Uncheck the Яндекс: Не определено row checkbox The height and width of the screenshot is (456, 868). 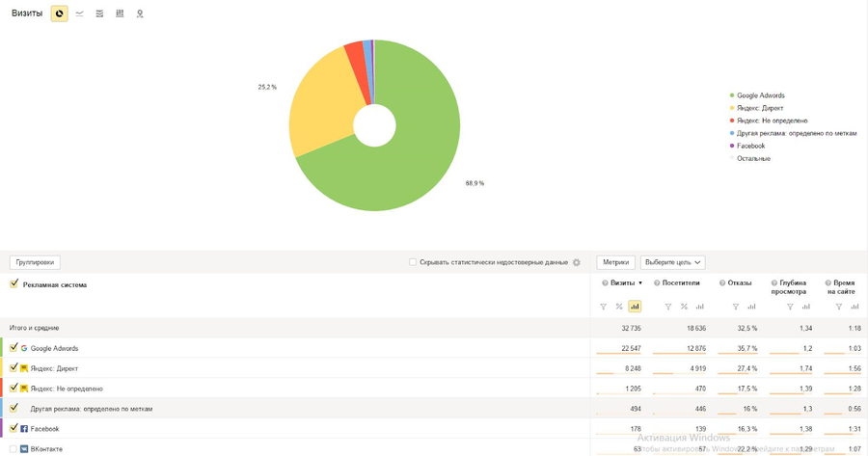(x=14, y=388)
